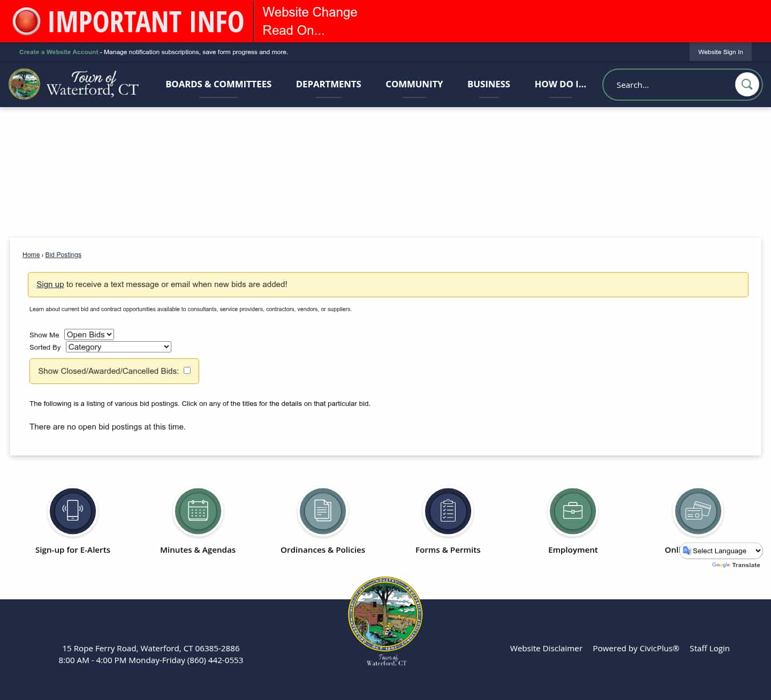This screenshot has width=771, height=700.
Task: Open the Sign-up for E-Alerts phone icon
Action: click(x=73, y=511)
